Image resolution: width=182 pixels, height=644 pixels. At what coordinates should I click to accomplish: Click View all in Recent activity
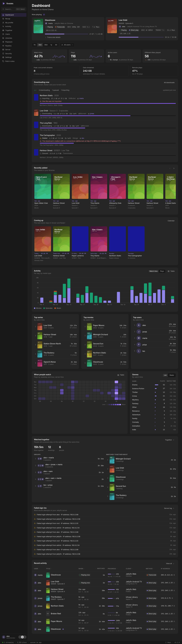170,563
